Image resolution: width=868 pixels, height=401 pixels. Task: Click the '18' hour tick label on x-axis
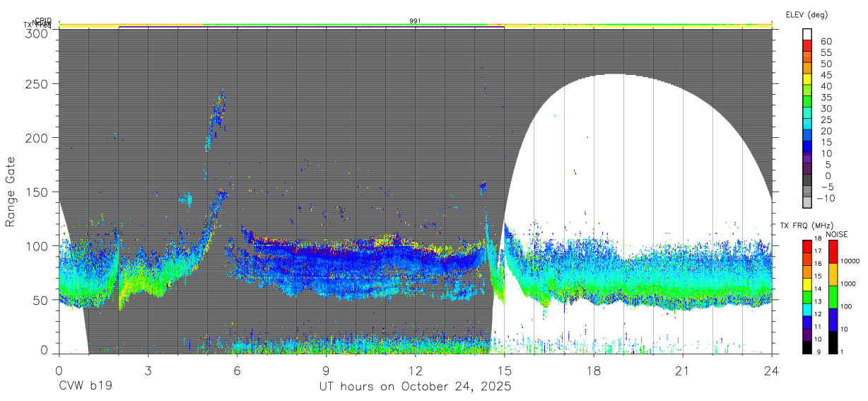point(594,370)
